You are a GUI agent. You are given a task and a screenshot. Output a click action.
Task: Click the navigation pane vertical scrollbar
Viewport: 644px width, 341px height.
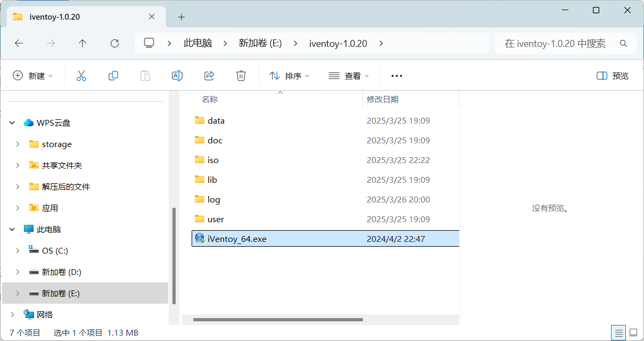(174, 256)
